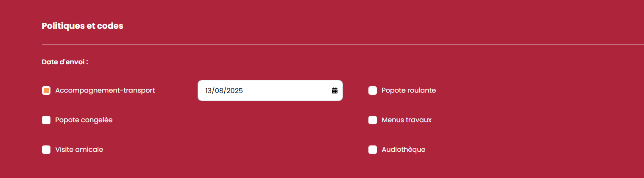Image resolution: width=644 pixels, height=178 pixels.
Task: Tick the Popote roulante checkbox
Action: [373, 90]
